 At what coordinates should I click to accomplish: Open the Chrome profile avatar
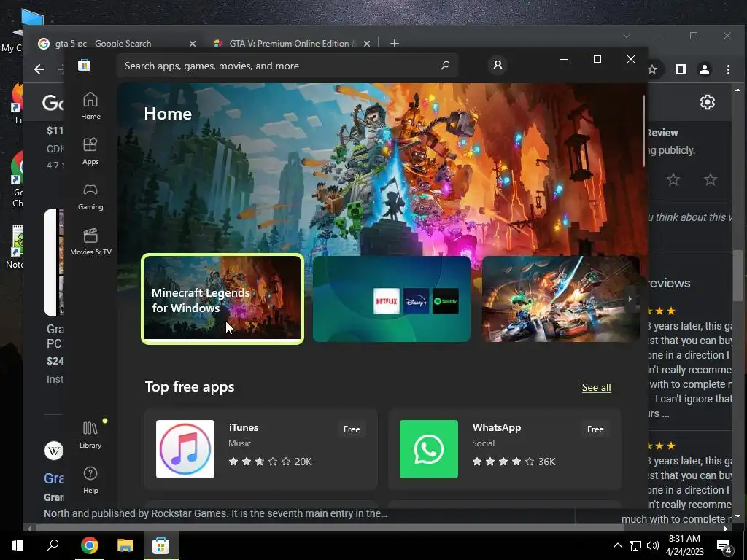click(705, 69)
